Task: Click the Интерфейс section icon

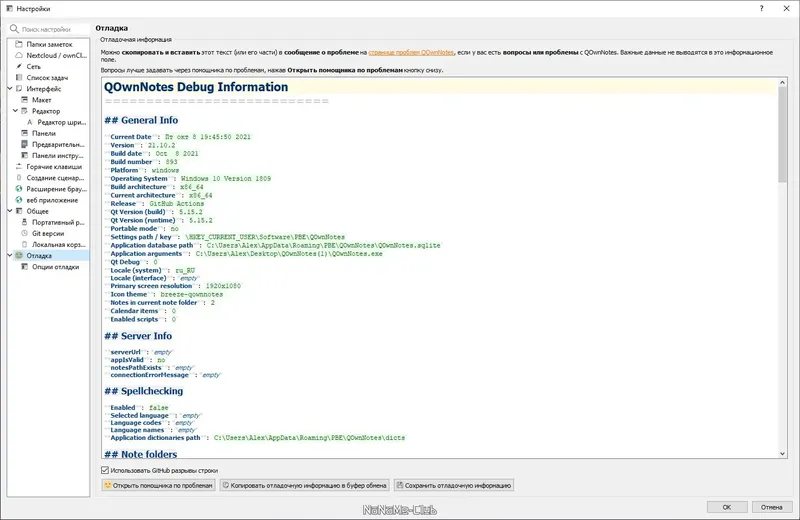Action: click(x=19, y=89)
